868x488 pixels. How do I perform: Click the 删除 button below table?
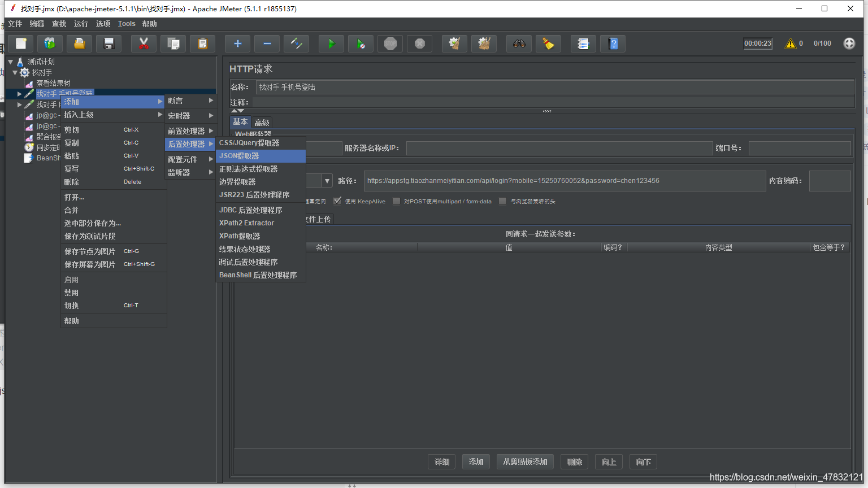(575, 462)
